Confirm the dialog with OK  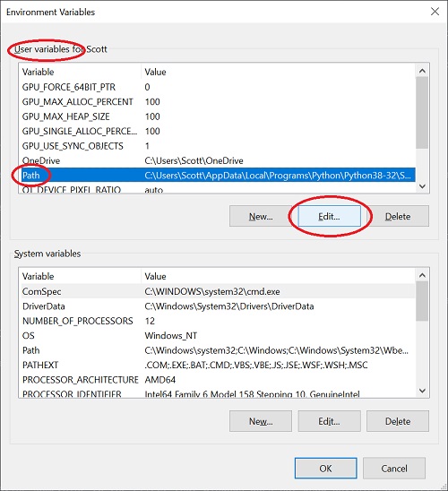(x=325, y=468)
